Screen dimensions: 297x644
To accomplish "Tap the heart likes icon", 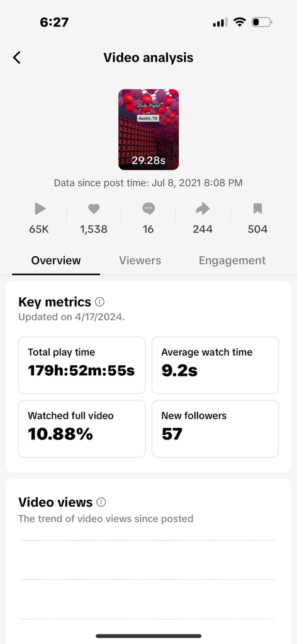I will pos(94,209).
